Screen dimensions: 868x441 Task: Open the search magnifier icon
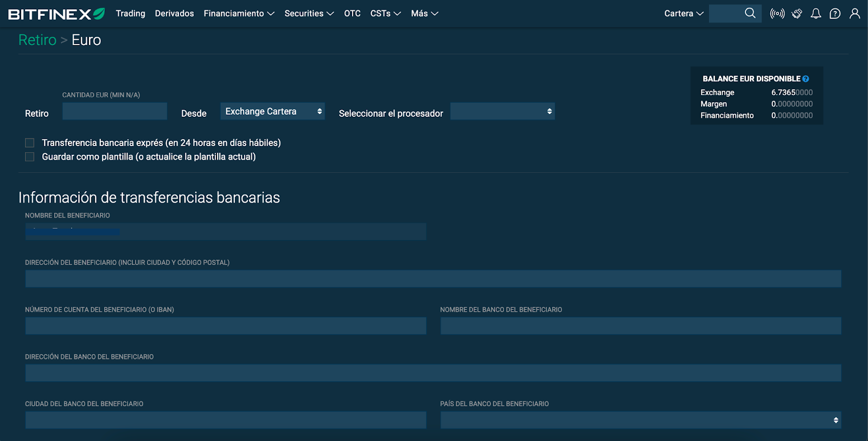pyautogui.click(x=750, y=13)
